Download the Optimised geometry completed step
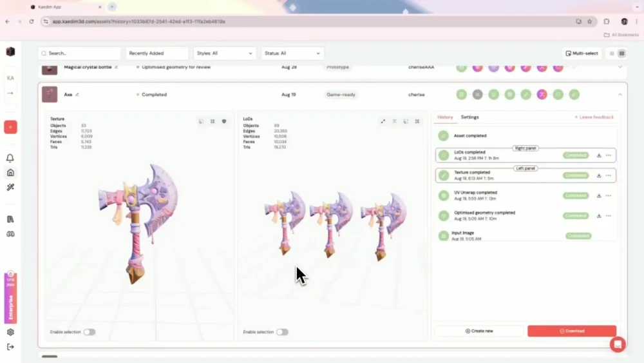This screenshot has width=644, height=363. click(x=599, y=216)
